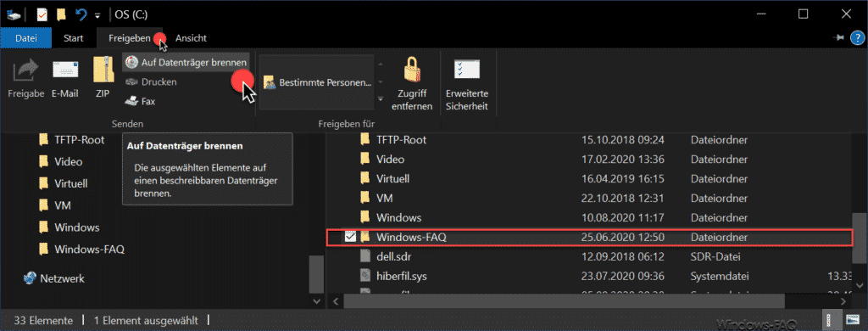Open the quick access toolbar dropdown arrow

point(98,14)
